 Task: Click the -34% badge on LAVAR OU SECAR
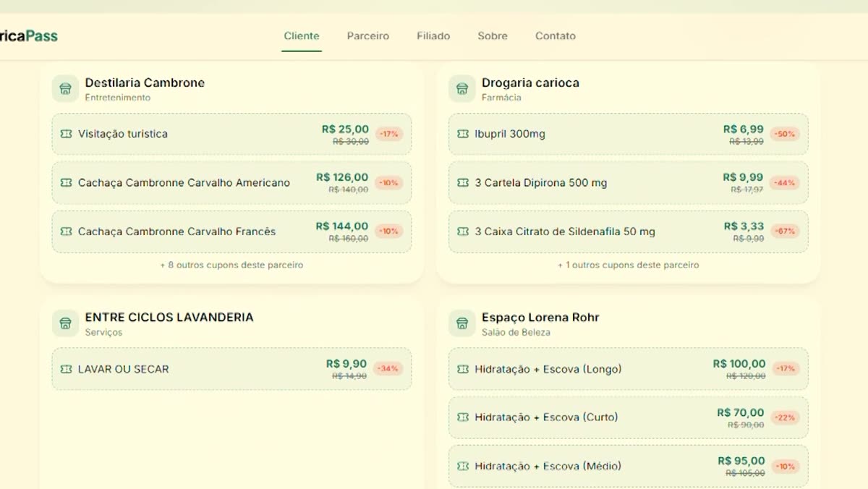click(x=388, y=369)
